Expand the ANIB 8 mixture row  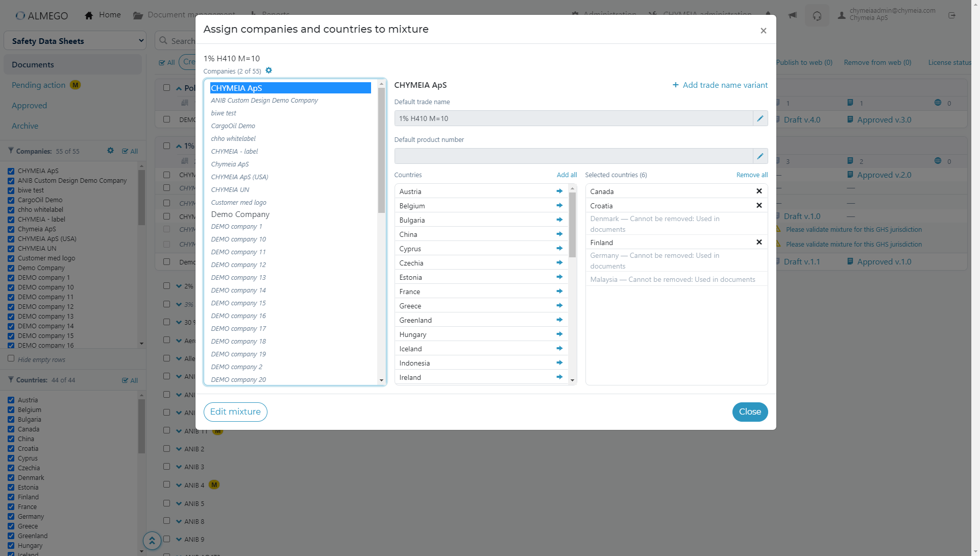pos(179,521)
